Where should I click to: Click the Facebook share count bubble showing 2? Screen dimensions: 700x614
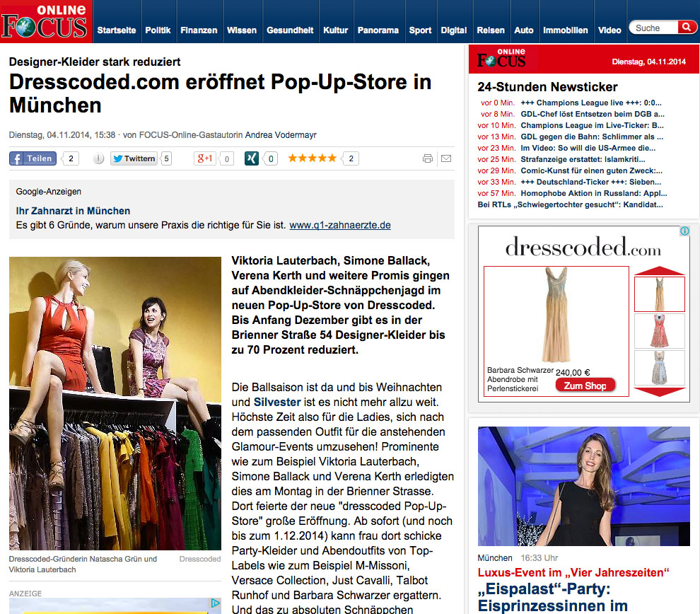(71, 158)
